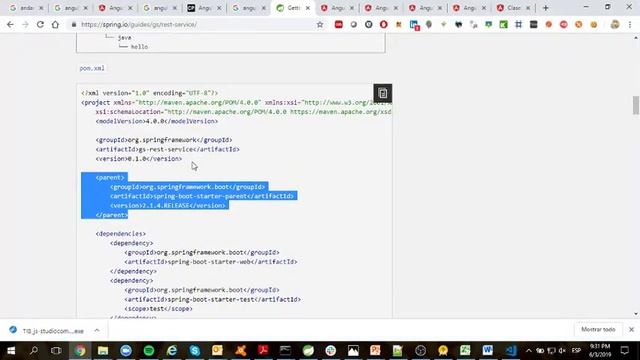This screenshot has height=360, width=640.
Task: Open the browser home page
Action: click(x=55, y=24)
